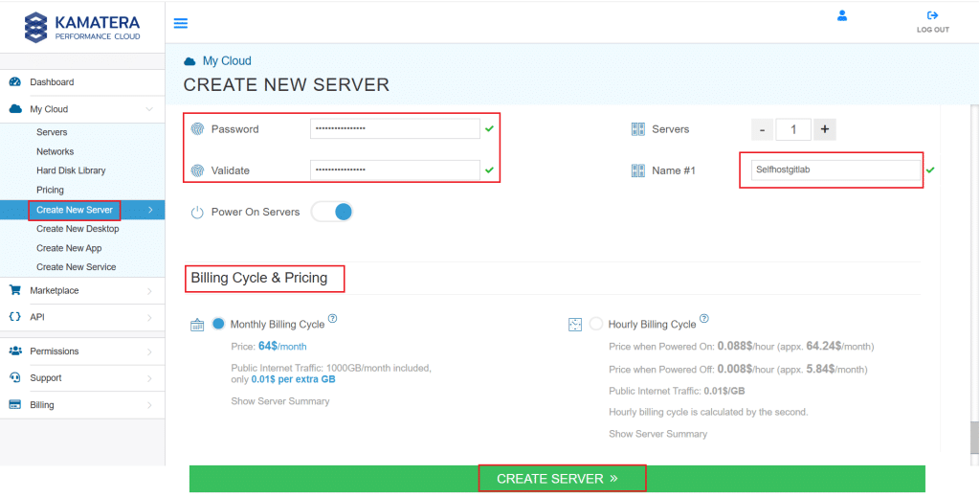Show Server Summary under Monthly Billing
980x498 pixels.
(x=280, y=401)
